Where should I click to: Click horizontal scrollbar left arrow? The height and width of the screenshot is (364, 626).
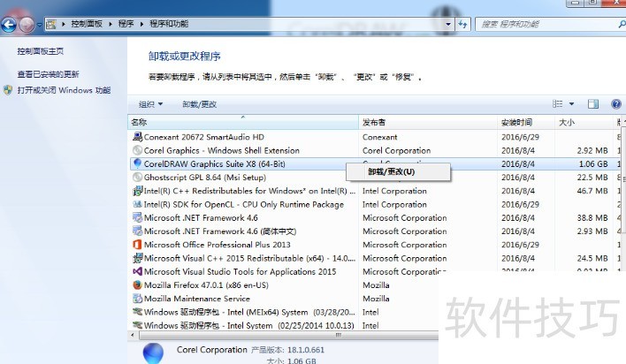133,335
